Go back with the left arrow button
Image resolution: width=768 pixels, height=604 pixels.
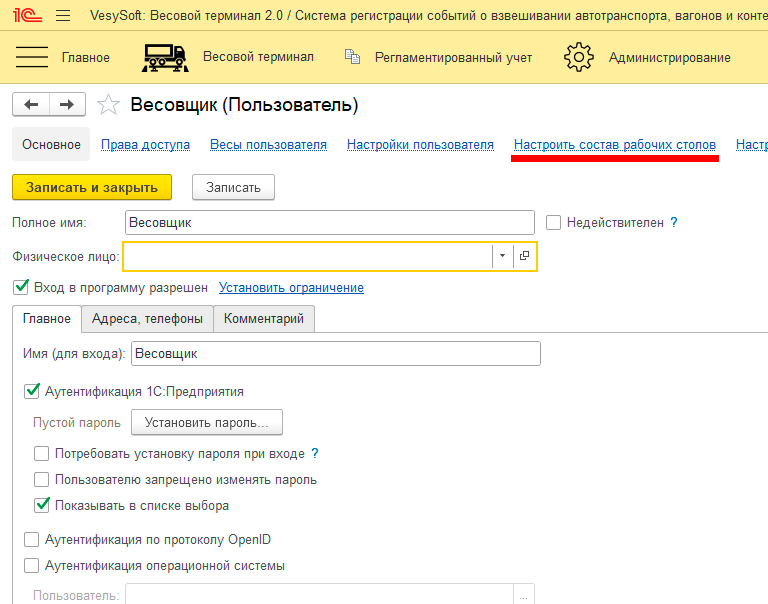click(31, 105)
